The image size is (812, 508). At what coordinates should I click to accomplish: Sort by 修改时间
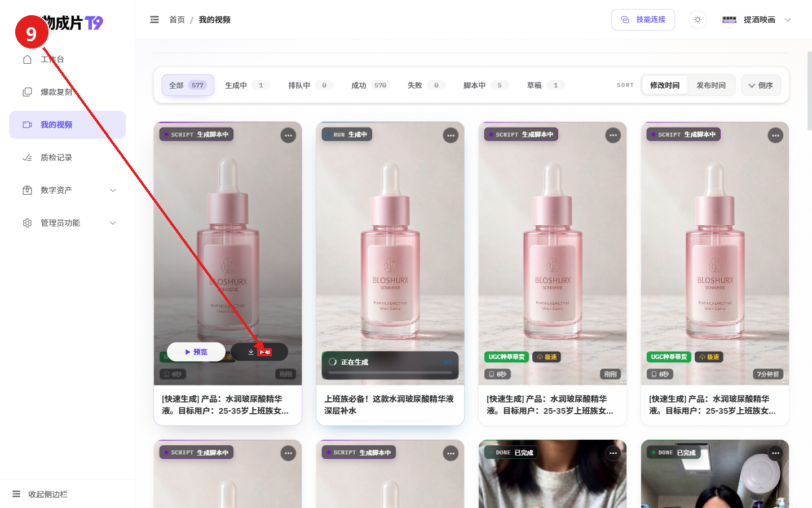665,85
